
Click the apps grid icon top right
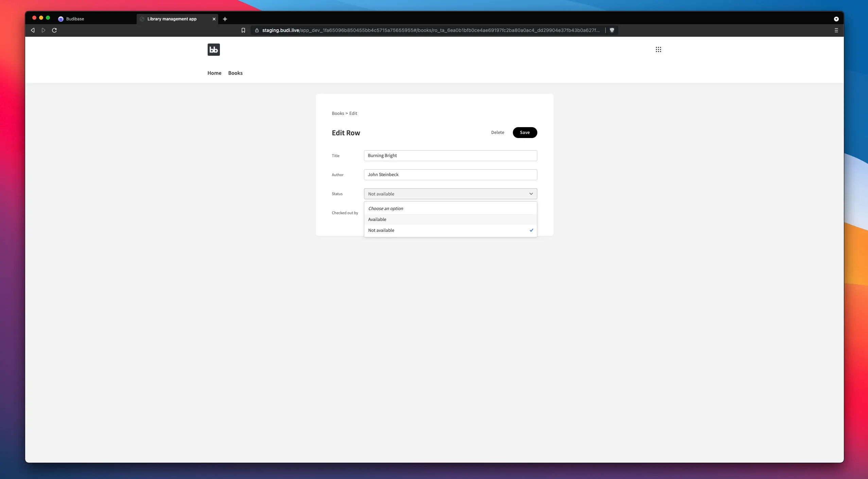click(658, 49)
